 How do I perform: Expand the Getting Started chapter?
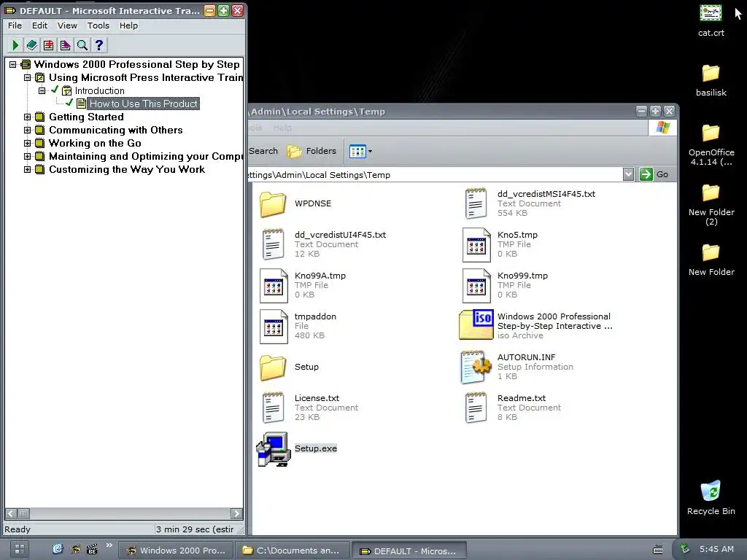coord(27,117)
